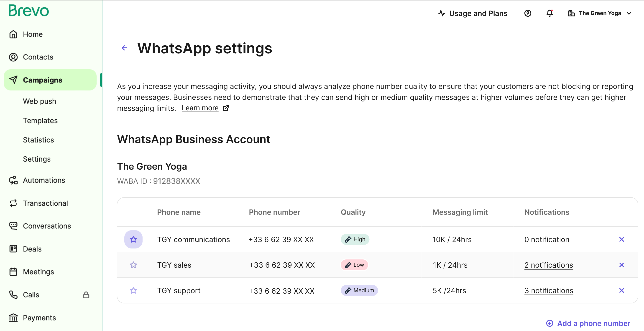This screenshot has height=331, width=644.
Task: Click the Quality column header
Action: tap(353, 212)
